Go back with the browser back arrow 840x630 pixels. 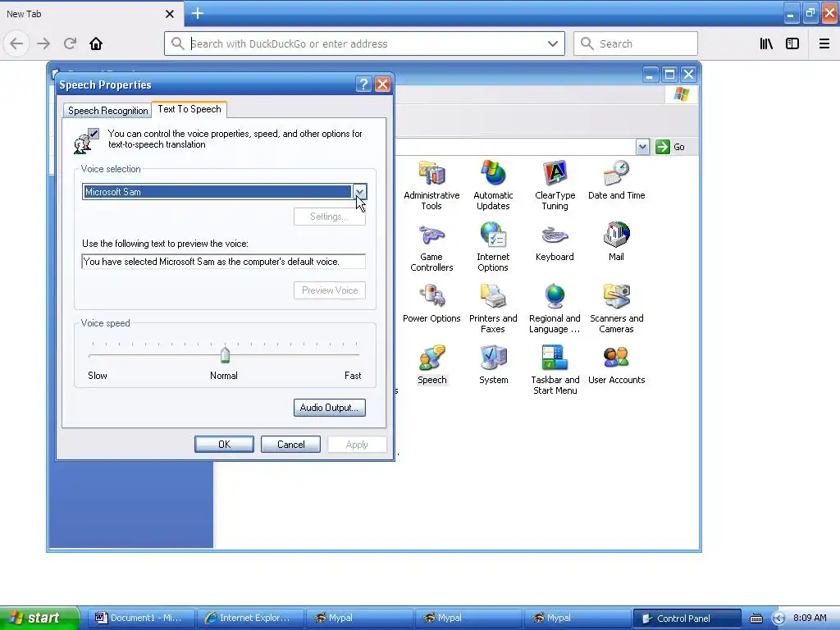(16, 43)
